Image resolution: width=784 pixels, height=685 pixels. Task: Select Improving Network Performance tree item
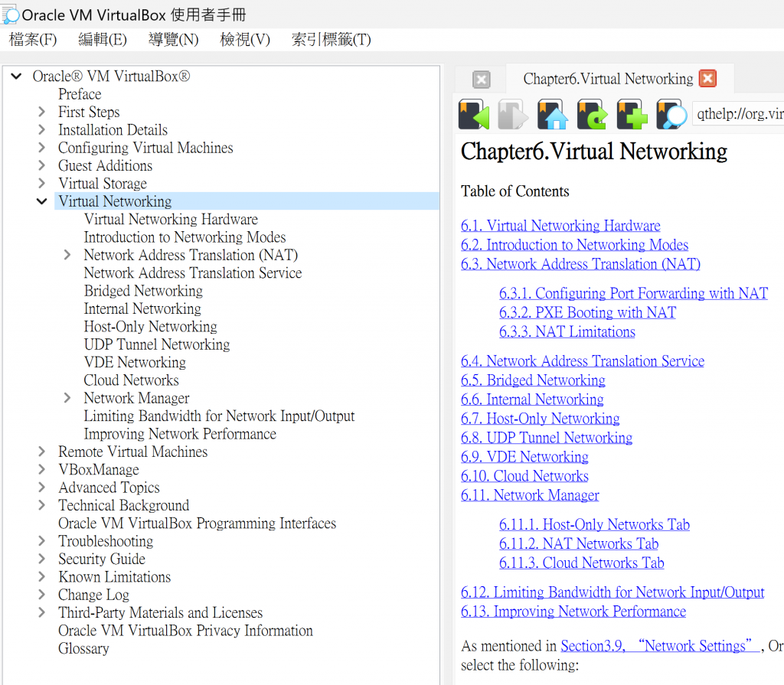(180, 434)
